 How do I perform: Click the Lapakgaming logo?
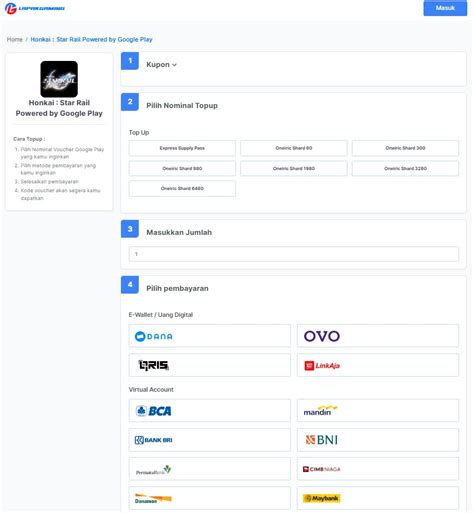click(35, 8)
